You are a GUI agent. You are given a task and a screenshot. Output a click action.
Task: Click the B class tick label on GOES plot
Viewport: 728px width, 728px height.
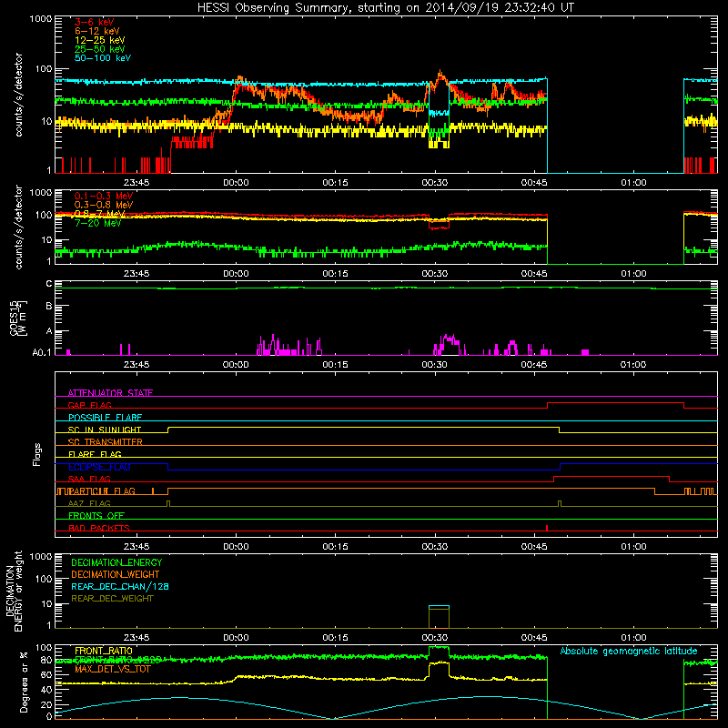point(49,306)
